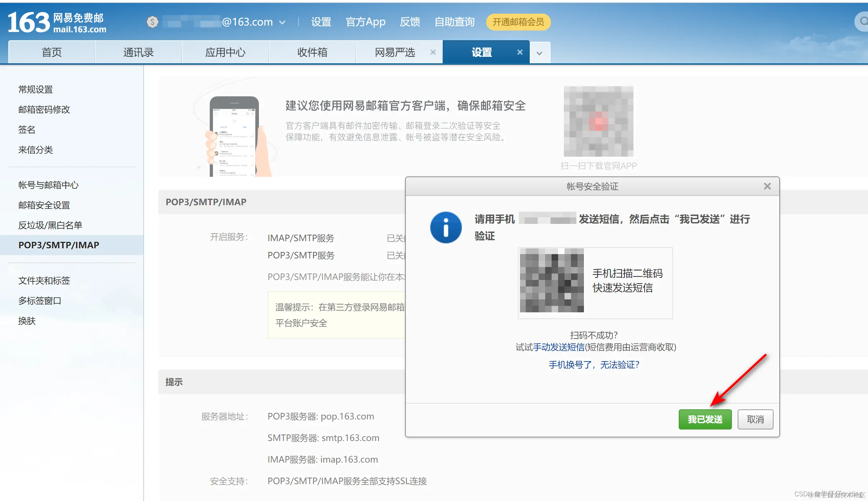Image resolution: width=868 pixels, height=501 pixels.
Task: Open the tab overflow chevron next to 设置 tab
Action: [x=539, y=53]
